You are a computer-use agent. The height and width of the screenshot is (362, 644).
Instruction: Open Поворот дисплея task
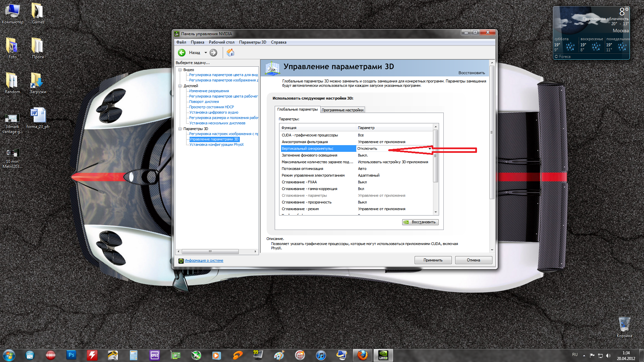point(204,102)
